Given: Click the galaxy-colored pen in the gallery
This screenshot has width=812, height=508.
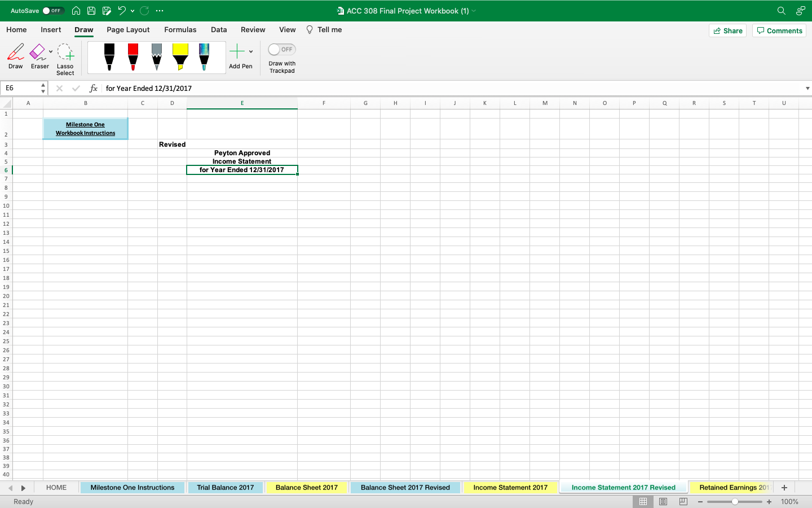Looking at the screenshot, I should click(x=204, y=56).
